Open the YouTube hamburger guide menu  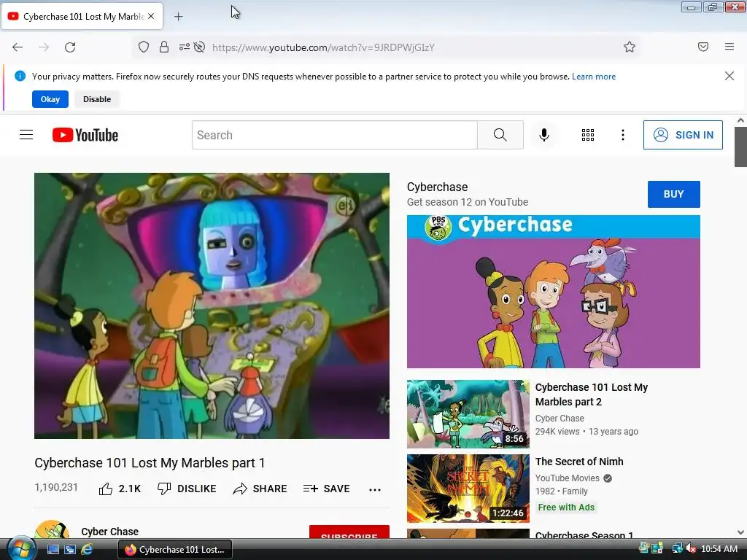26,135
